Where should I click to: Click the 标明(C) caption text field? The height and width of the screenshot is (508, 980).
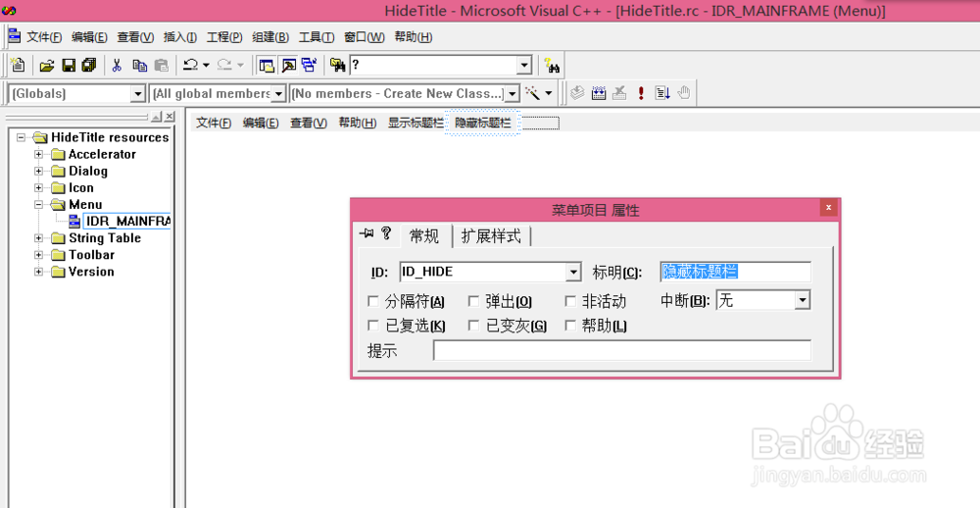[736, 272]
